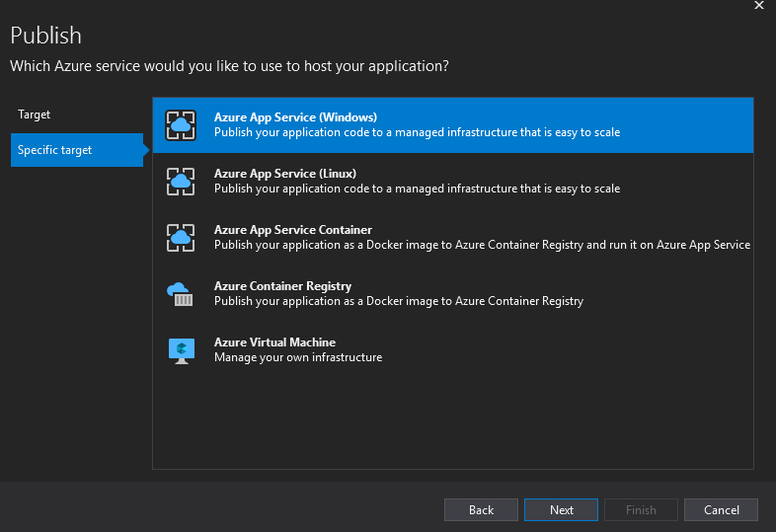Switch to the Target step
776x532 pixels.
click(x=35, y=114)
